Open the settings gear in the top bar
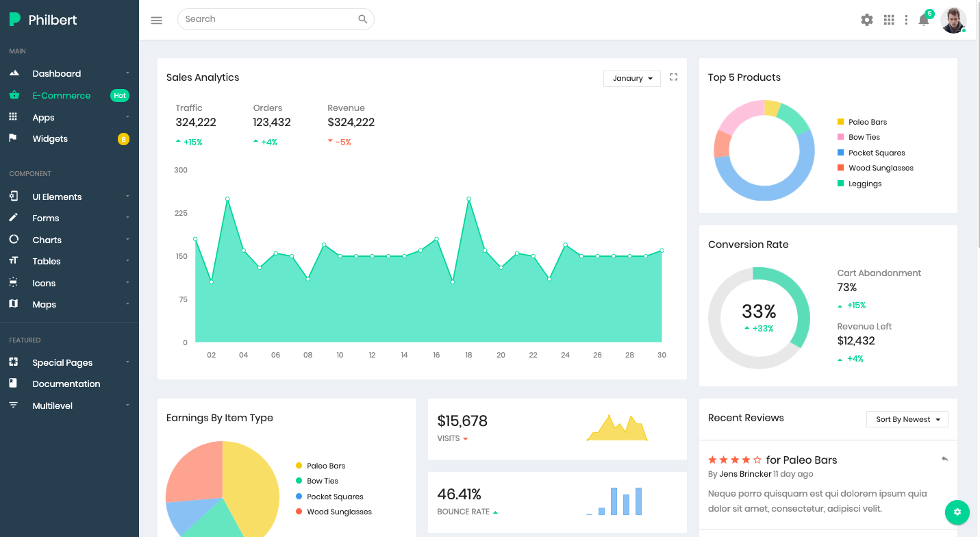980x537 pixels. point(866,20)
